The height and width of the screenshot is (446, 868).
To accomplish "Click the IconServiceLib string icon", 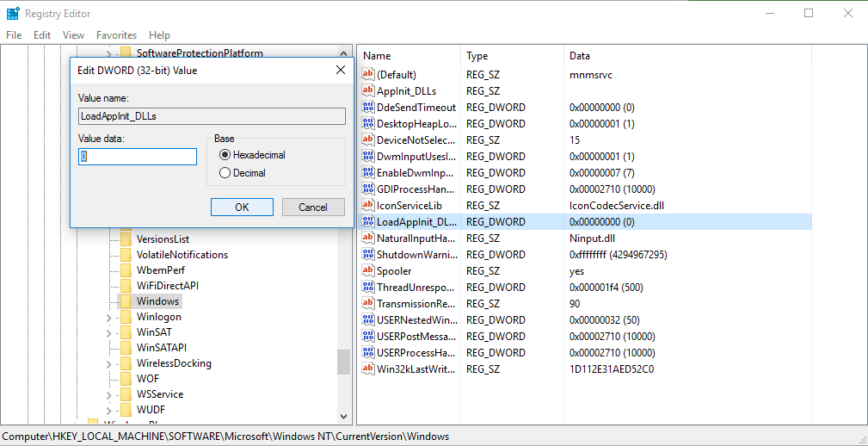I will click(368, 206).
